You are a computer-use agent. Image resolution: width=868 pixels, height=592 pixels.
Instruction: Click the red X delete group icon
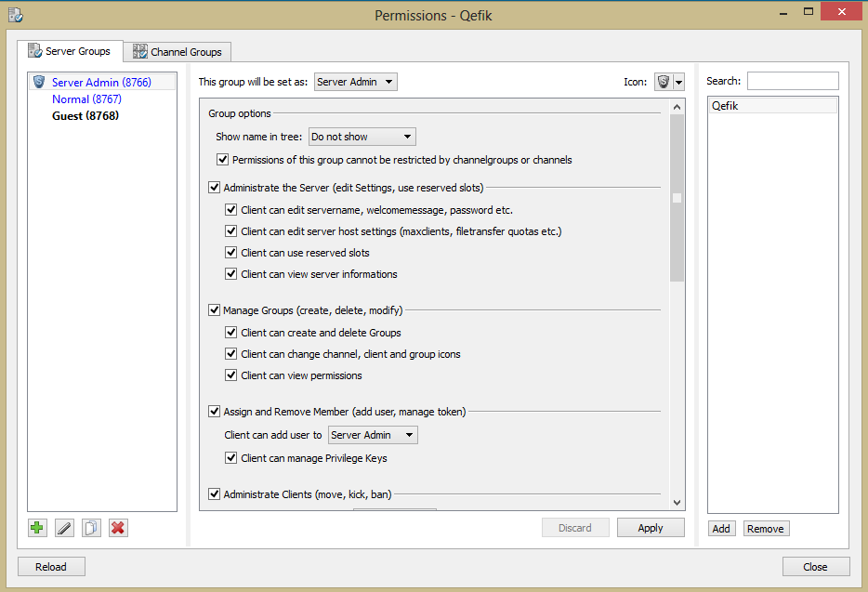(x=118, y=528)
